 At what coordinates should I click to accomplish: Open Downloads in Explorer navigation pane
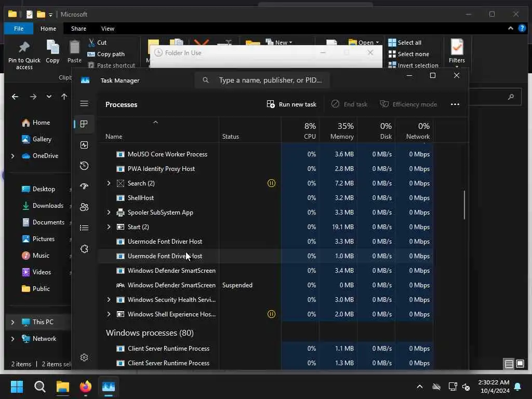click(43, 206)
